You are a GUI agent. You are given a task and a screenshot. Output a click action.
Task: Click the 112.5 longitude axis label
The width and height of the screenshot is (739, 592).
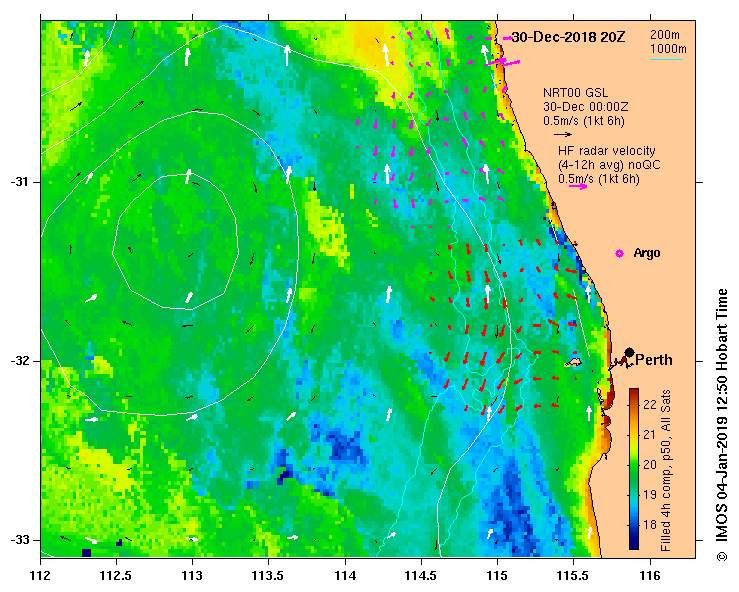pyautogui.click(x=116, y=576)
